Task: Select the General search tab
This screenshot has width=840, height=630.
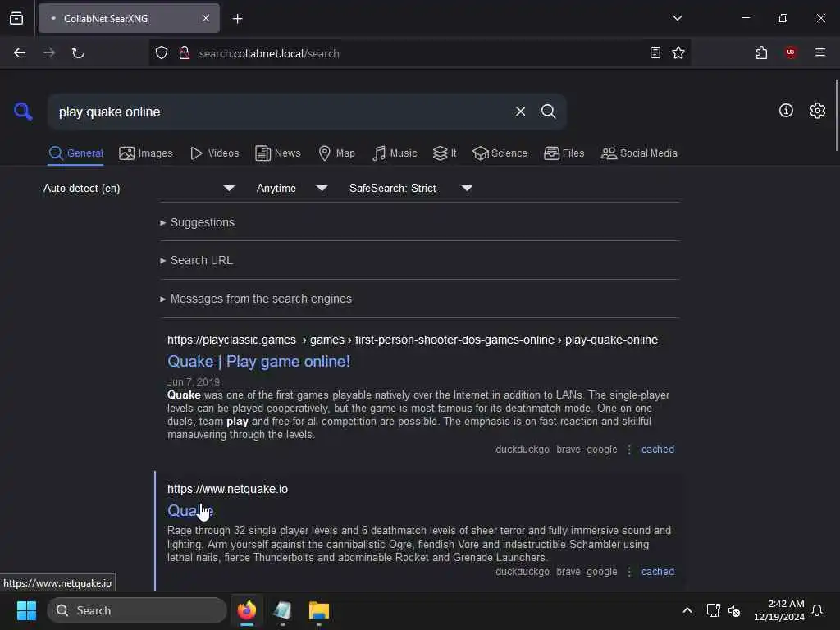Action: click(75, 153)
